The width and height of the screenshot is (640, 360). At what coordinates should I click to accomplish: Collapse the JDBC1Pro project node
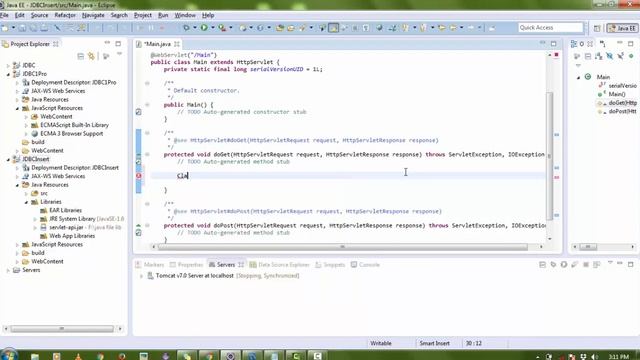[x=8, y=74]
